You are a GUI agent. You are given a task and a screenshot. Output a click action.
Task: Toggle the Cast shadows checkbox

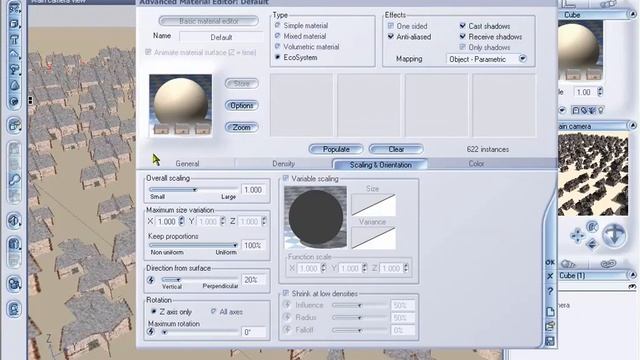(x=462, y=26)
